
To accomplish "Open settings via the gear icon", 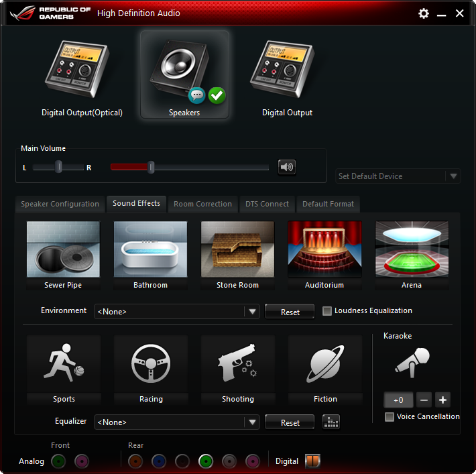I will tap(424, 13).
